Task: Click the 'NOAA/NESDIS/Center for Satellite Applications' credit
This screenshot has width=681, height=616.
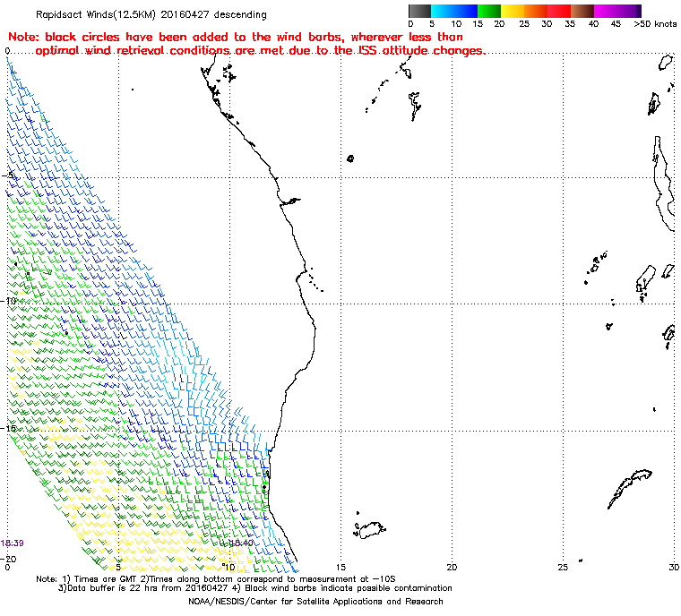Action: point(315,602)
